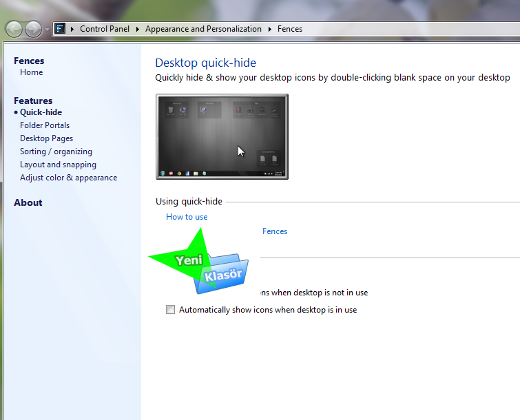
Task: Open Adjust color & appearance
Action: coord(68,178)
